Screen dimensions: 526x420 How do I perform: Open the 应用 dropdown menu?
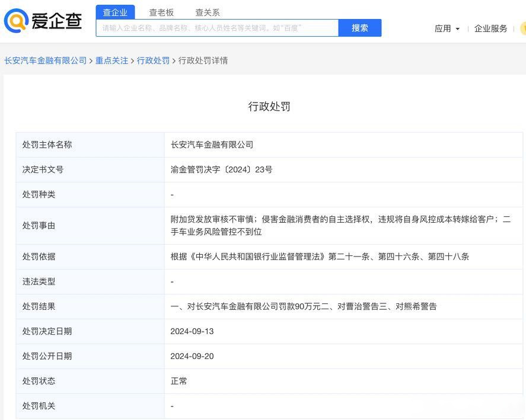tap(447, 28)
